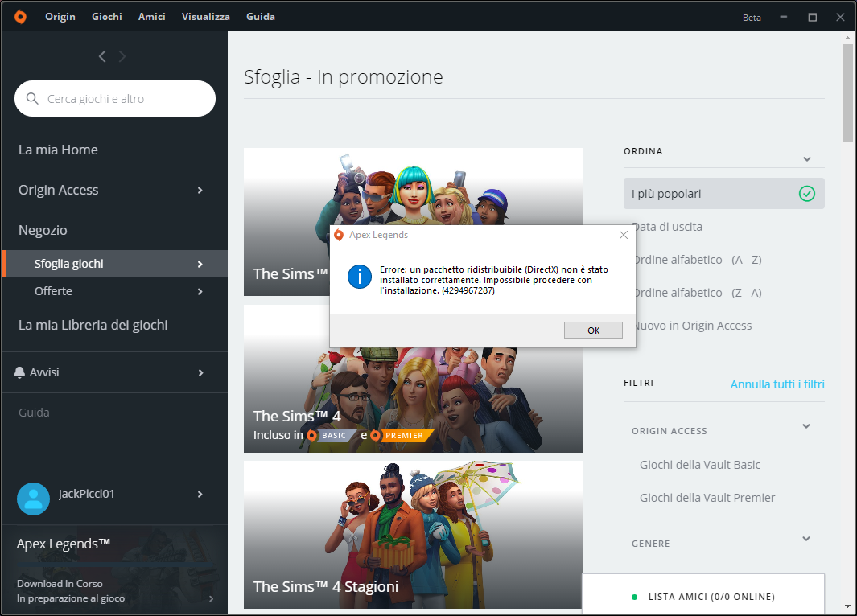Open the Visualizza menu
This screenshot has width=857, height=616.
205,17
